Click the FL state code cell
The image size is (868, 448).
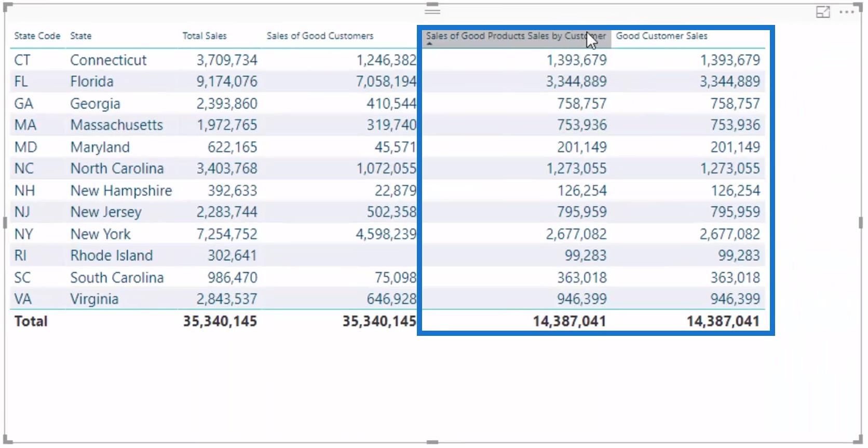(x=21, y=82)
